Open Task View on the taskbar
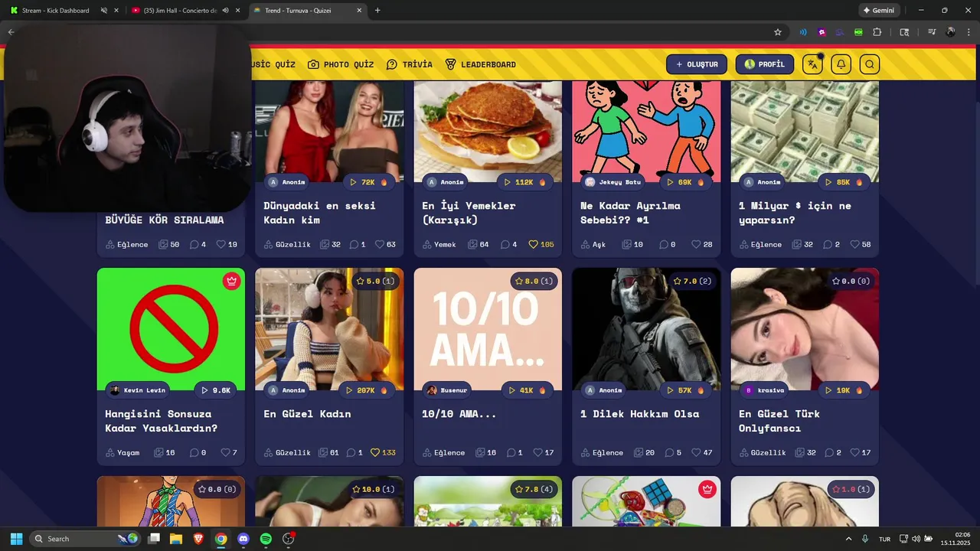980x551 pixels. click(x=154, y=539)
